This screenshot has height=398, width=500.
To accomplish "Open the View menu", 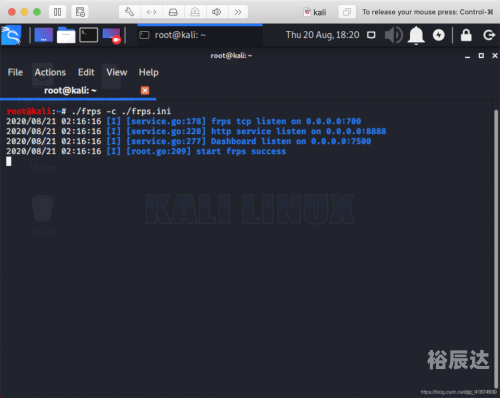I will point(117,72).
